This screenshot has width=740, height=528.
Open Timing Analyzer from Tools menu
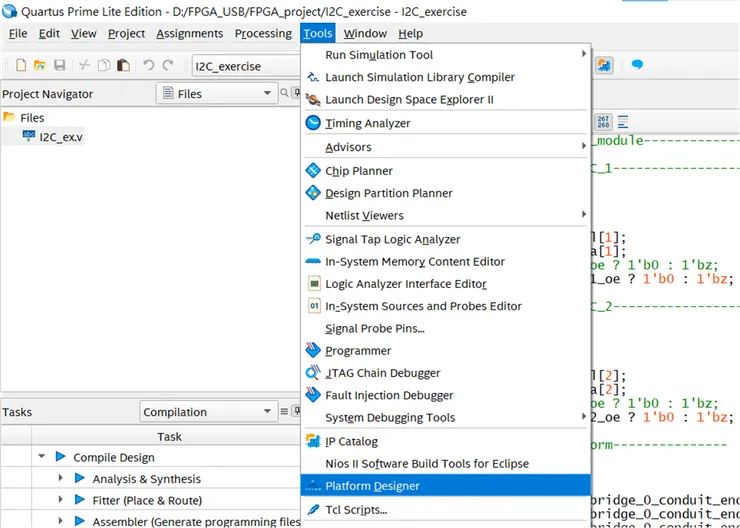pos(367,123)
